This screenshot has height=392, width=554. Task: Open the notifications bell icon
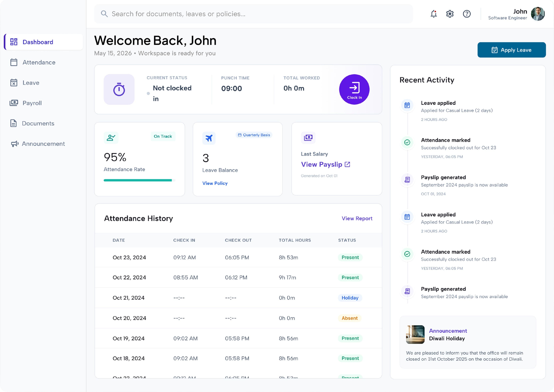434,14
